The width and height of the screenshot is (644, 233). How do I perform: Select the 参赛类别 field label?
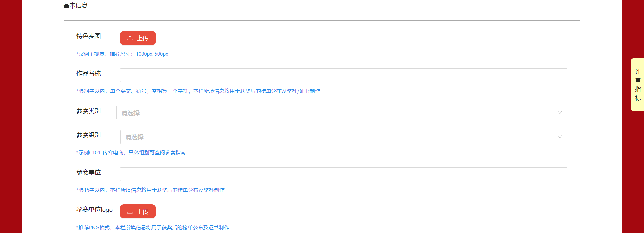click(x=88, y=111)
